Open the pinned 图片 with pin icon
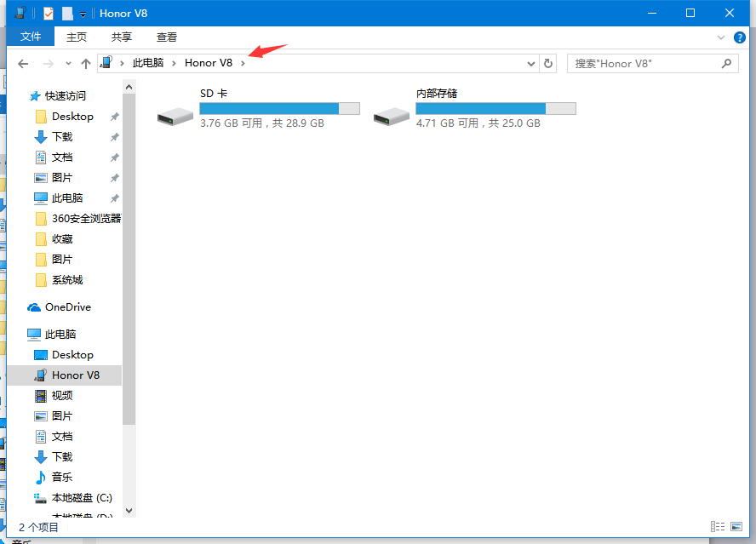The image size is (756, 544). click(62, 178)
